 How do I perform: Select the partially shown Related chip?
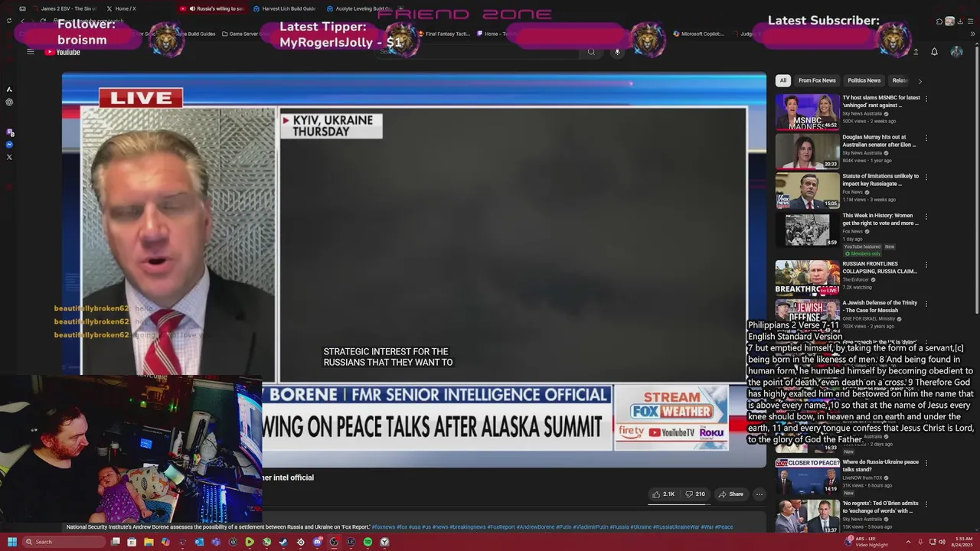[900, 80]
